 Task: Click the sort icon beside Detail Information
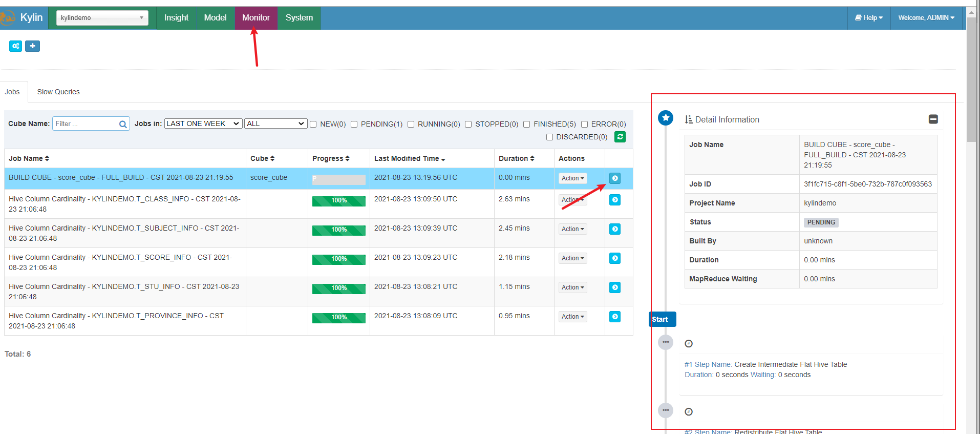coord(689,119)
